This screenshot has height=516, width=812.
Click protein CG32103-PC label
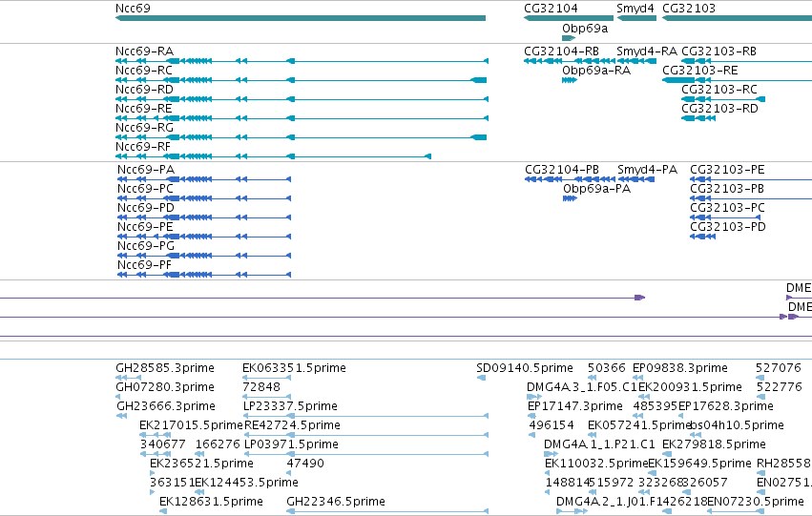pyautogui.click(x=727, y=208)
